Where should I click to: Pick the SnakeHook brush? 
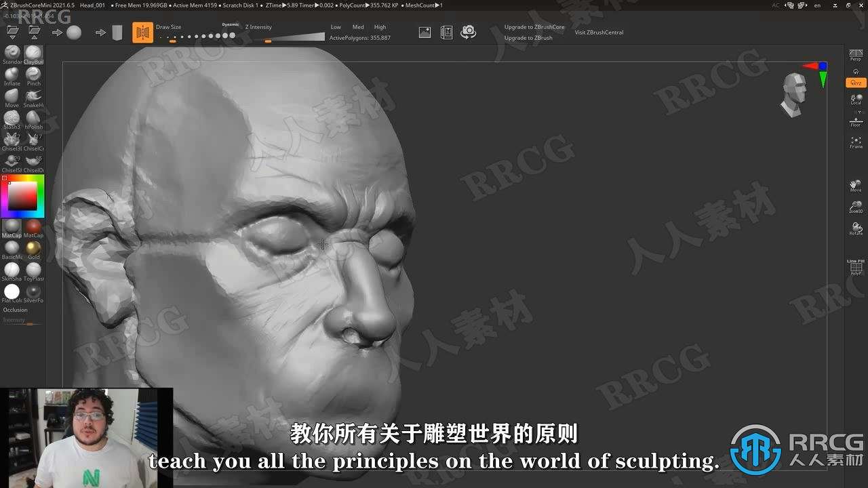point(33,98)
